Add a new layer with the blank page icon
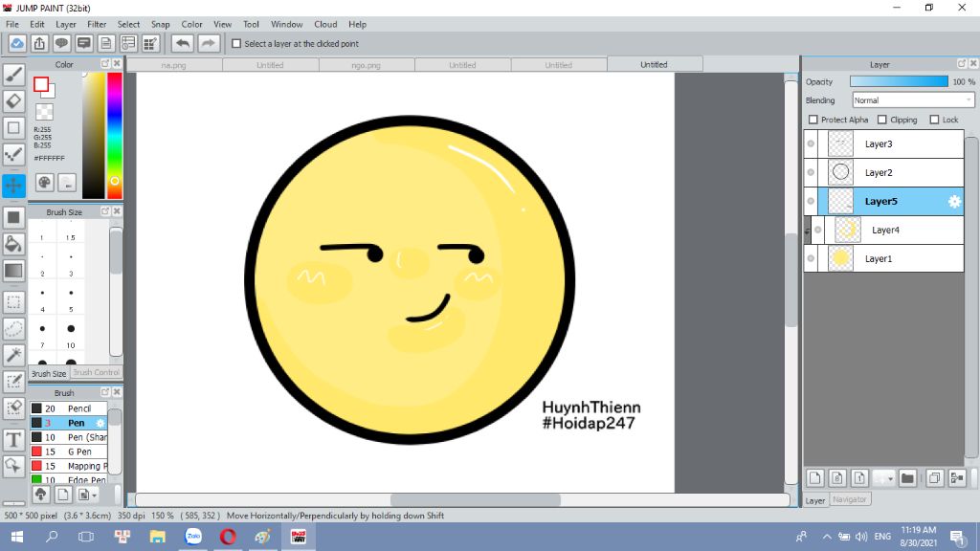Viewport: 980px width, 551px height. pyautogui.click(x=815, y=478)
